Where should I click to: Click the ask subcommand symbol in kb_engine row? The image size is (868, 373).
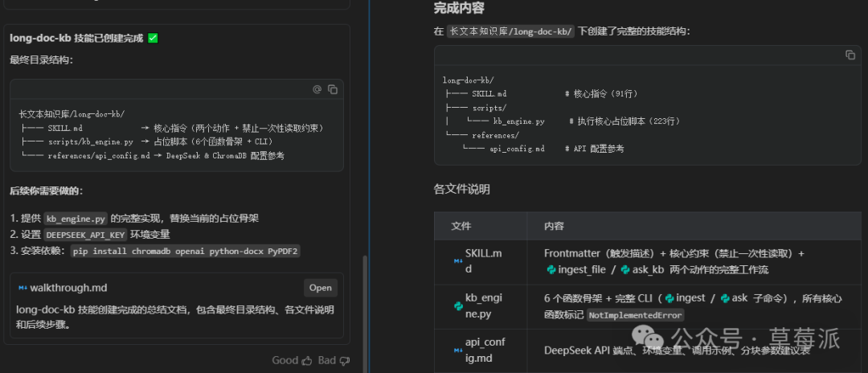point(725,298)
